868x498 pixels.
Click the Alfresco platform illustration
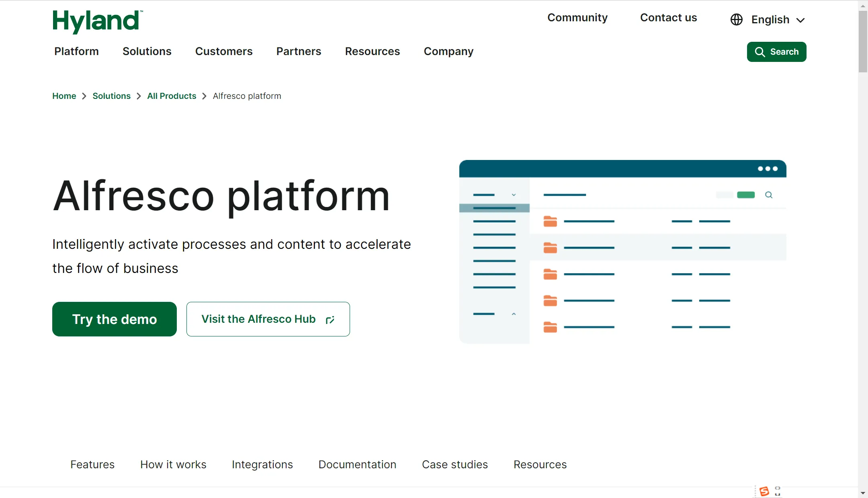pyautogui.click(x=622, y=252)
